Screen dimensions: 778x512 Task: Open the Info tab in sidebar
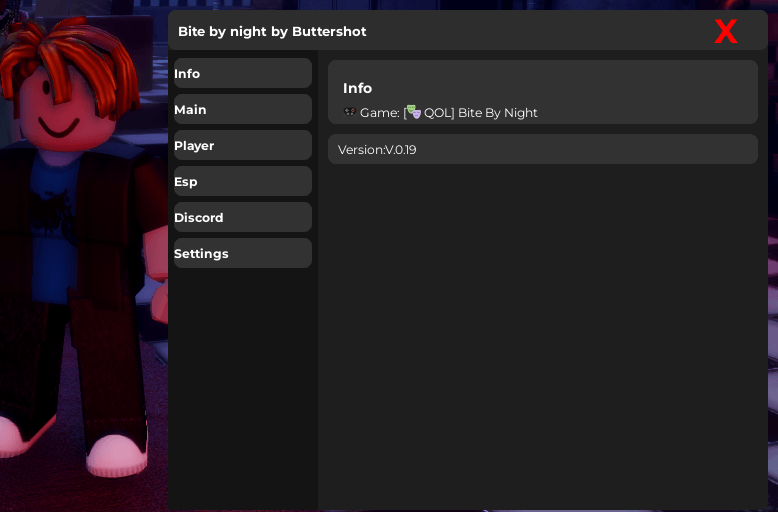(x=243, y=73)
